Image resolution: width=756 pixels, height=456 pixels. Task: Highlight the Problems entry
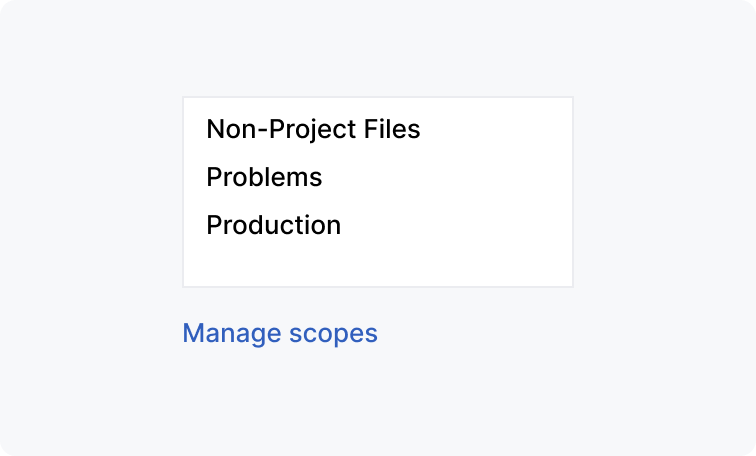click(x=264, y=177)
